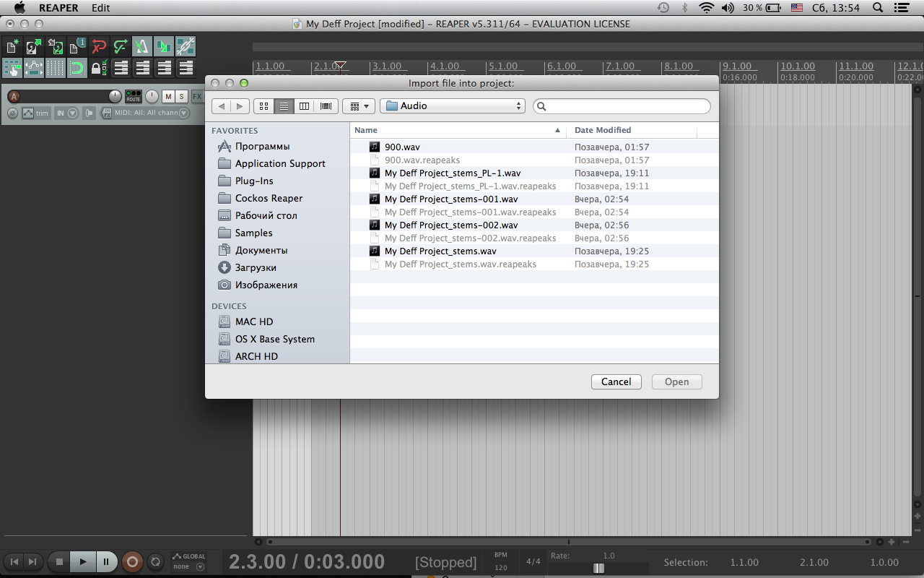Sort files by Date Modified column
924x578 pixels.
632,130
